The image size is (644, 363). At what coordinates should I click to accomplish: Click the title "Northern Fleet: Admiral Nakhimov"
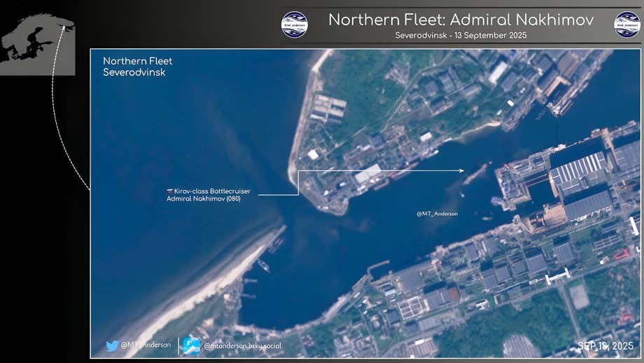461,20
